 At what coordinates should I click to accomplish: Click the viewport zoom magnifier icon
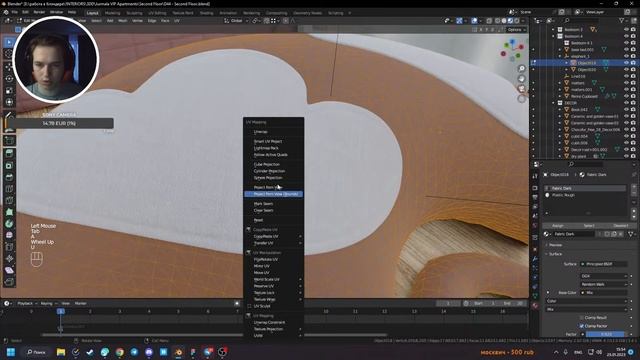(522, 68)
